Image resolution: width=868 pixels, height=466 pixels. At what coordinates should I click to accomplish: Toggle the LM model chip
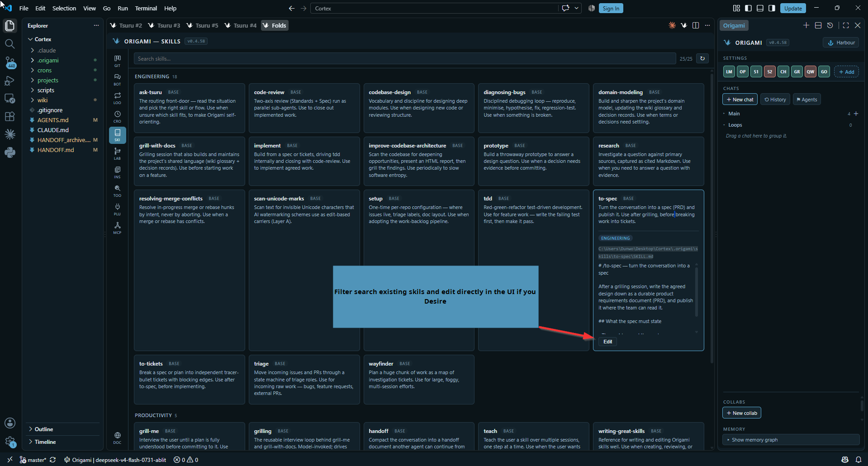click(x=729, y=71)
